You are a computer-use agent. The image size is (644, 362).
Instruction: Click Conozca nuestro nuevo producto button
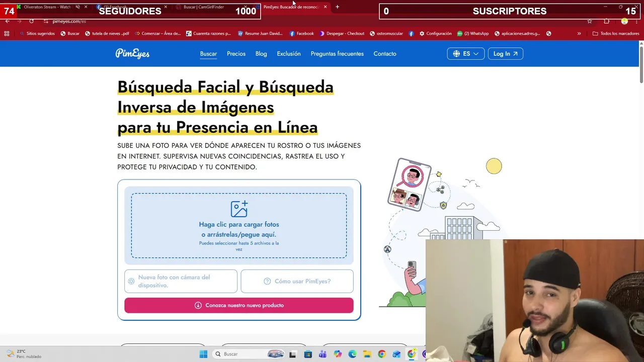(239, 305)
